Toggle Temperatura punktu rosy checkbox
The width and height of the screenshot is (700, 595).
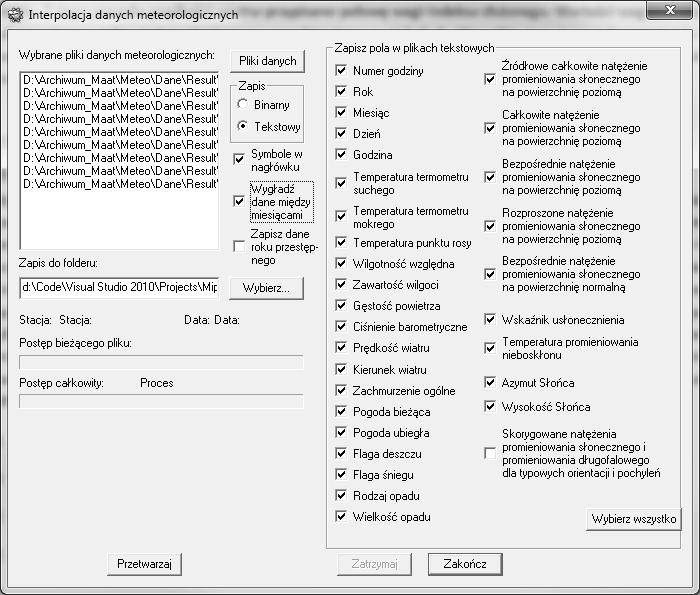tap(341, 242)
